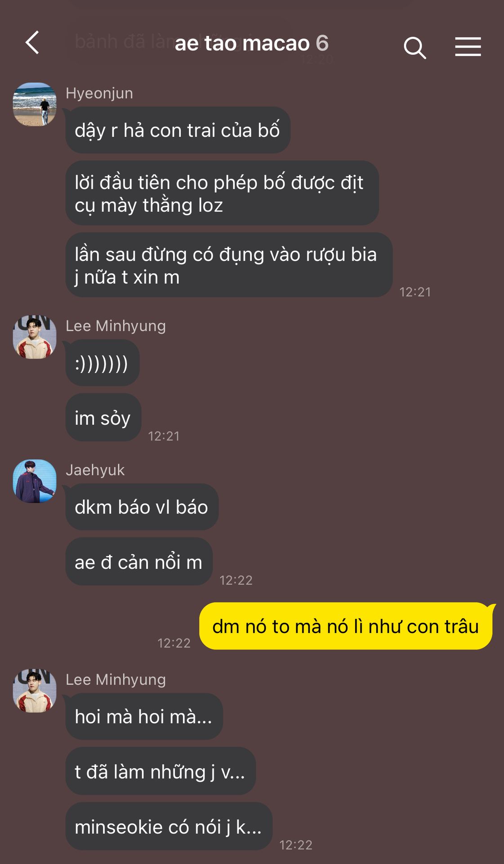Tap the ':)))))))' message bubble

point(102,363)
